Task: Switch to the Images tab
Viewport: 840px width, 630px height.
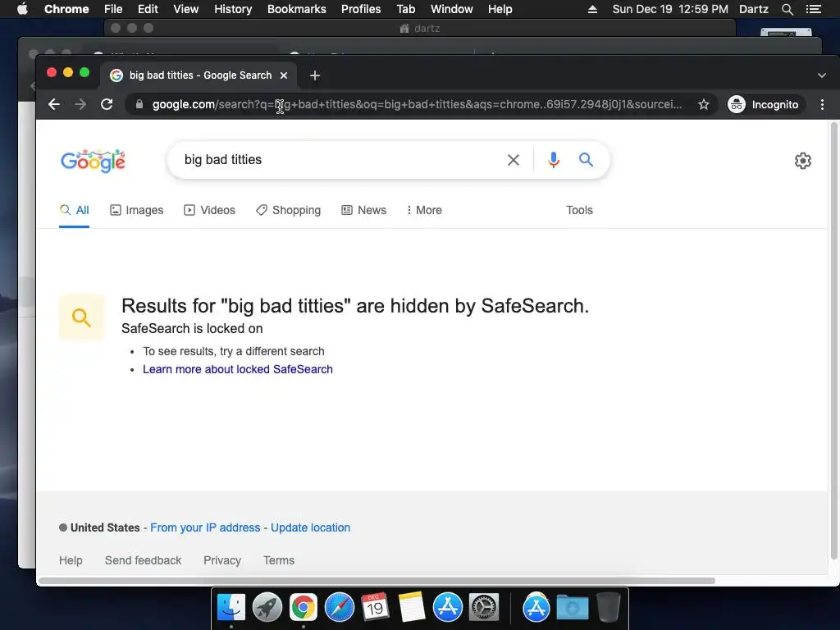Action: (x=137, y=210)
